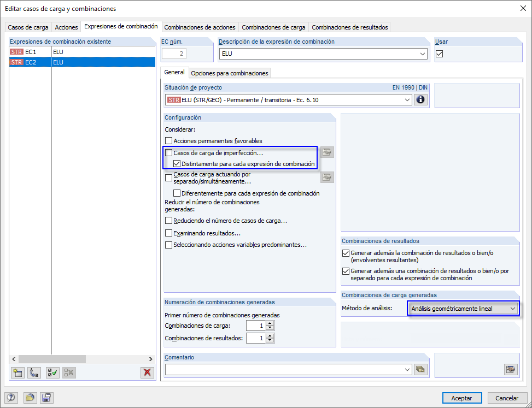
Task: Open comment library icon
Action: click(x=420, y=370)
